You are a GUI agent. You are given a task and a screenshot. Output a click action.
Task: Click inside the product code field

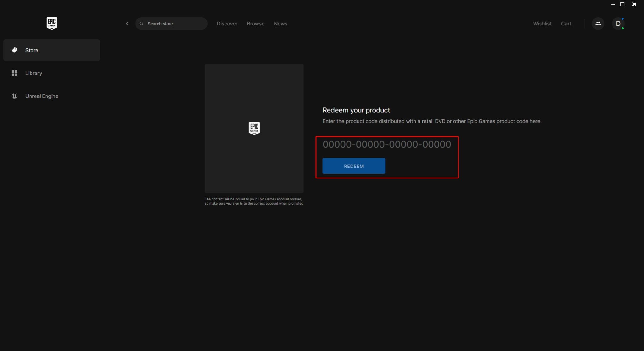[x=386, y=144]
